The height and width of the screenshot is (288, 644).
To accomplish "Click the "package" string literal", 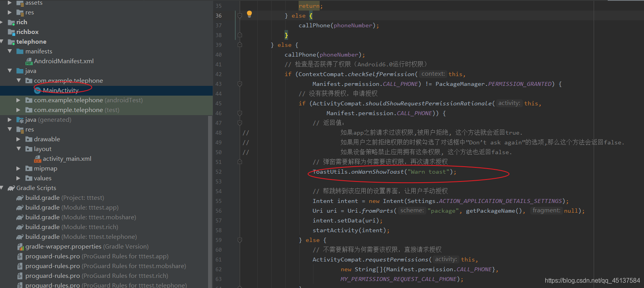I will point(443,211).
